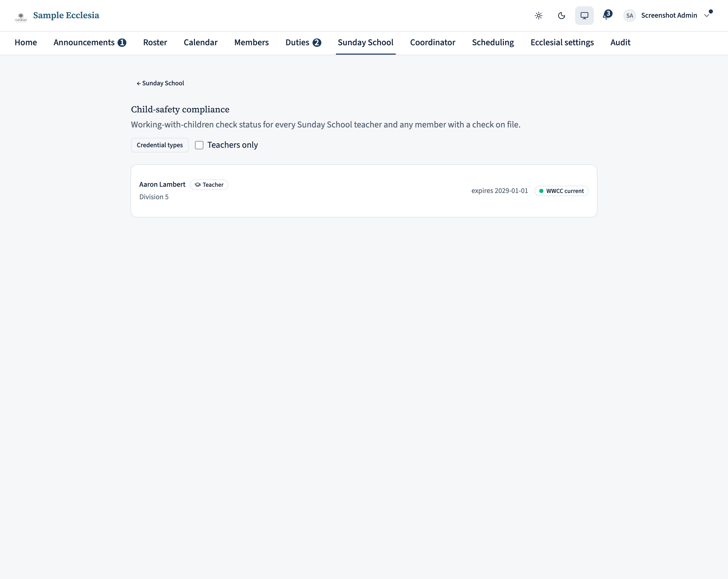The image size is (728, 579).
Task: Click the Screenshot Admin user name
Action: 669,15
